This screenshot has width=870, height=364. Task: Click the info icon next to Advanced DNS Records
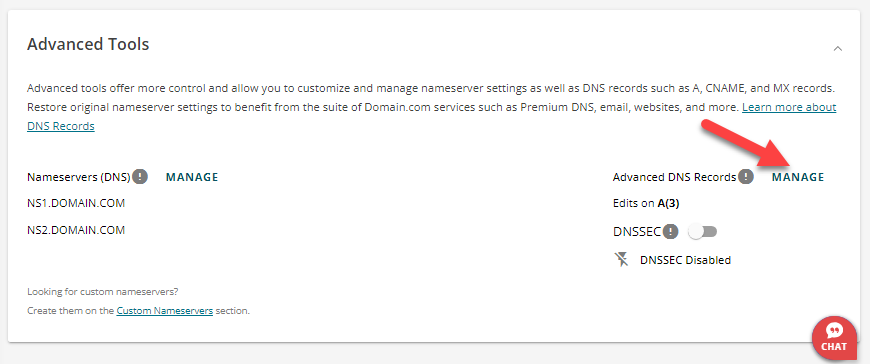[746, 177]
